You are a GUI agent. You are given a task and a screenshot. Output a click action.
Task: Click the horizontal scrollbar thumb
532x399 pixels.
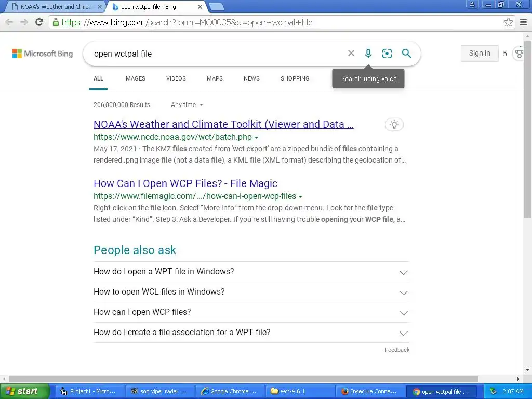pyautogui.click(x=244, y=379)
